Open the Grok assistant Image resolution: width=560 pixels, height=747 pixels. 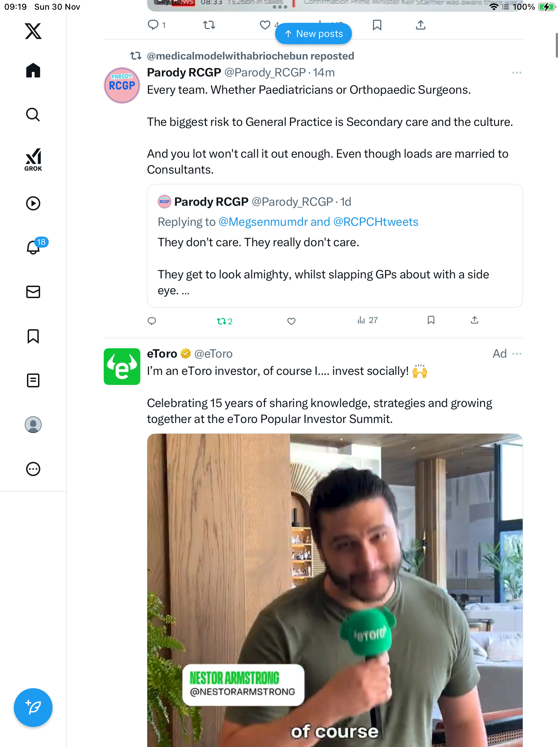pos(33,159)
